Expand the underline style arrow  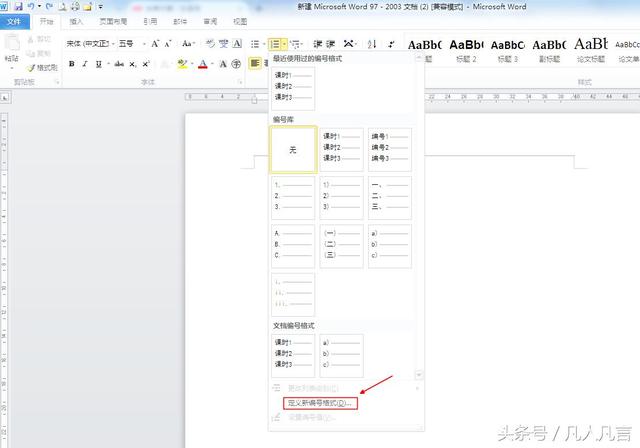click(x=108, y=64)
